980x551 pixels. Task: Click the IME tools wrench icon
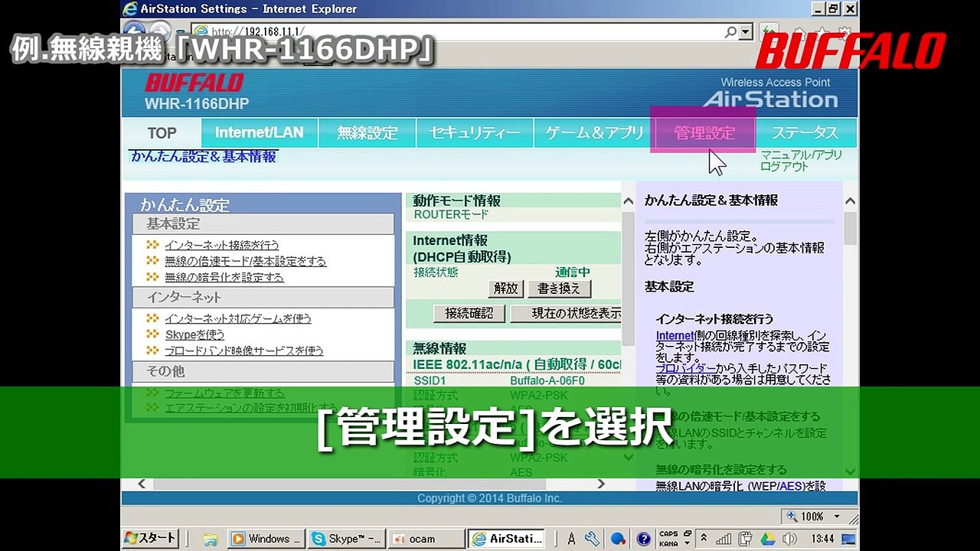click(592, 539)
